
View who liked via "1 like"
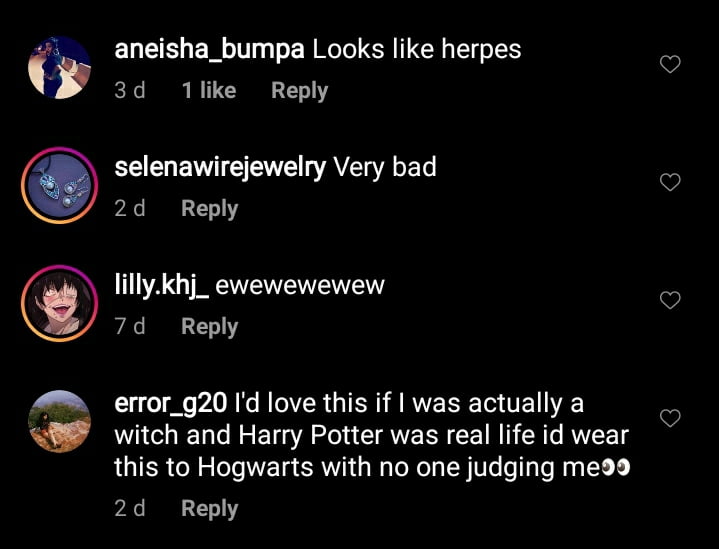[x=208, y=90]
